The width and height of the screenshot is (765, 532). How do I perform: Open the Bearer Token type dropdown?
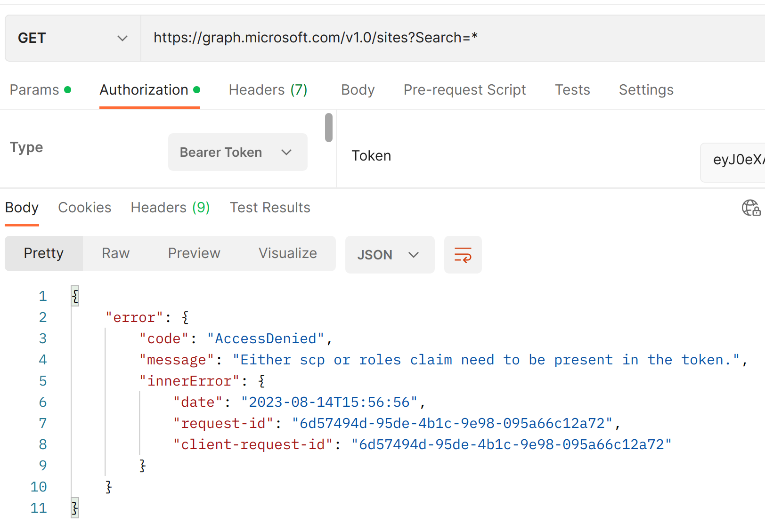(x=237, y=152)
